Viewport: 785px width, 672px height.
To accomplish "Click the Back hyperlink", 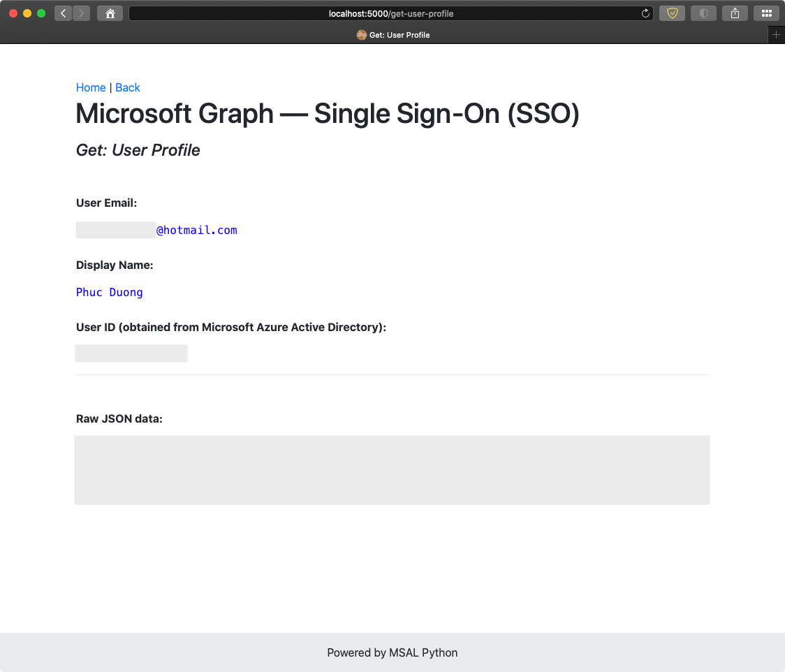I will (x=128, y=87).
